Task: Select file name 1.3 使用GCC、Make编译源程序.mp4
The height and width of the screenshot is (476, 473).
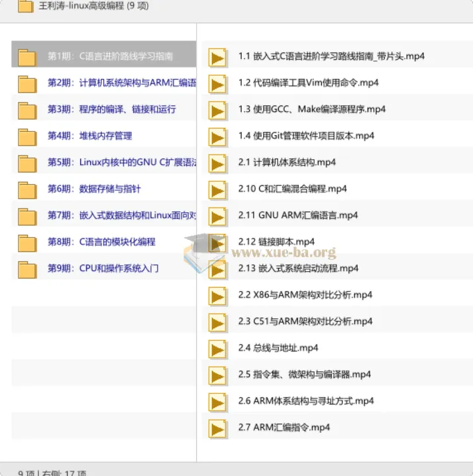Action: (312, 109)
